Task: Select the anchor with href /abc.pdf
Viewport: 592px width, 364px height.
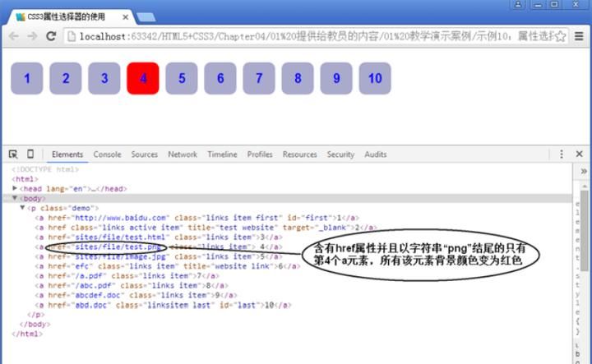Action: [132, 286]
